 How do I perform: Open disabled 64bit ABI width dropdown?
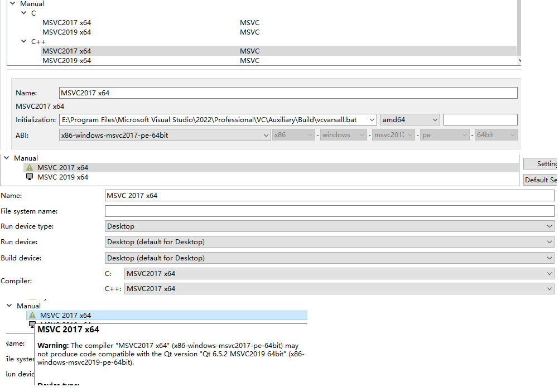pos(496,135)
